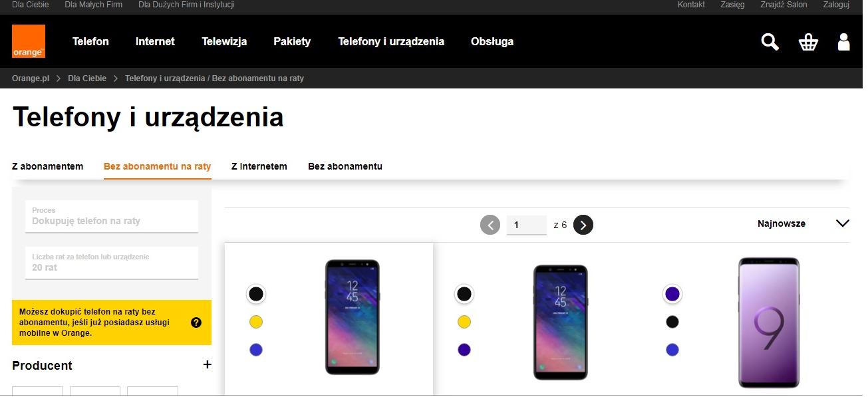
Task: Open the shopping basket icon
Action: (x=807, y=41)
